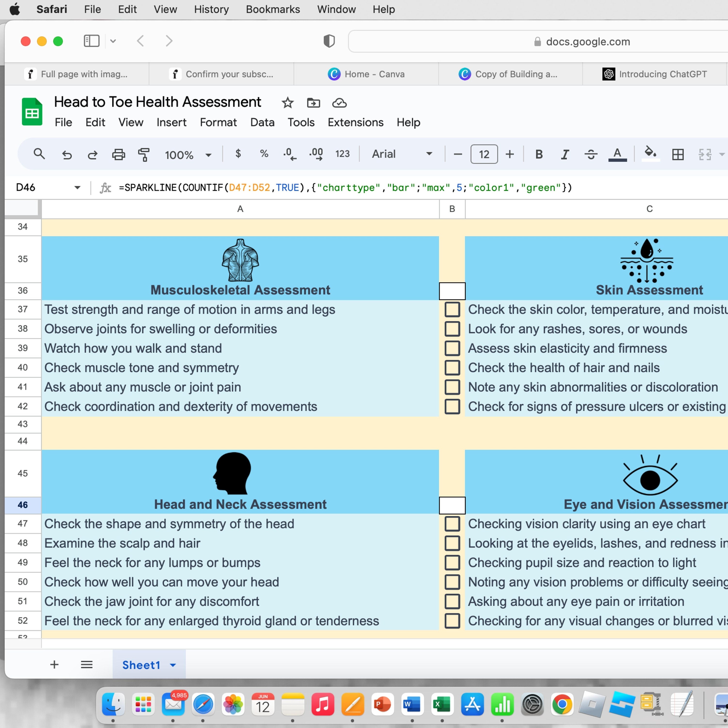This screenshot has height=728, width=728.
Task: Click the font size field
Action: [484, 154]
